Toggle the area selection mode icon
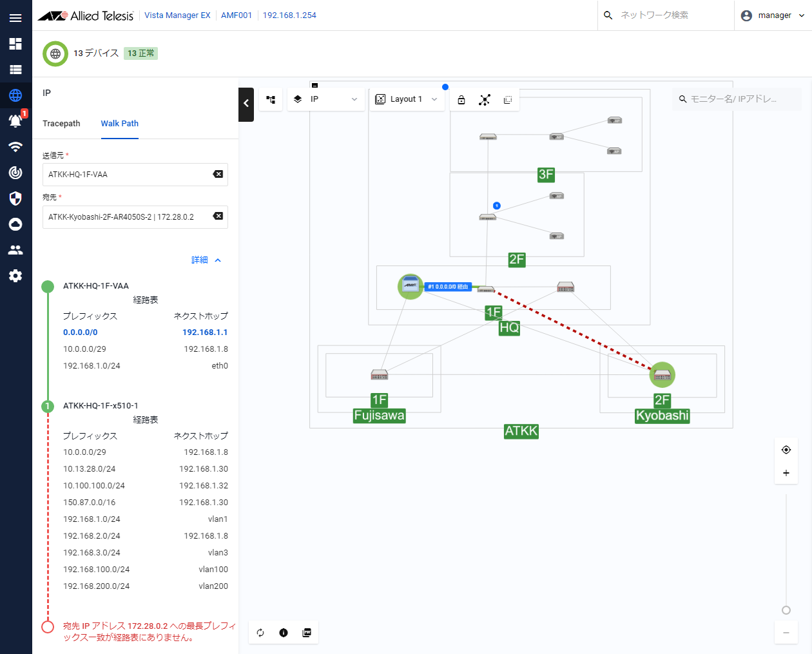 508,99
